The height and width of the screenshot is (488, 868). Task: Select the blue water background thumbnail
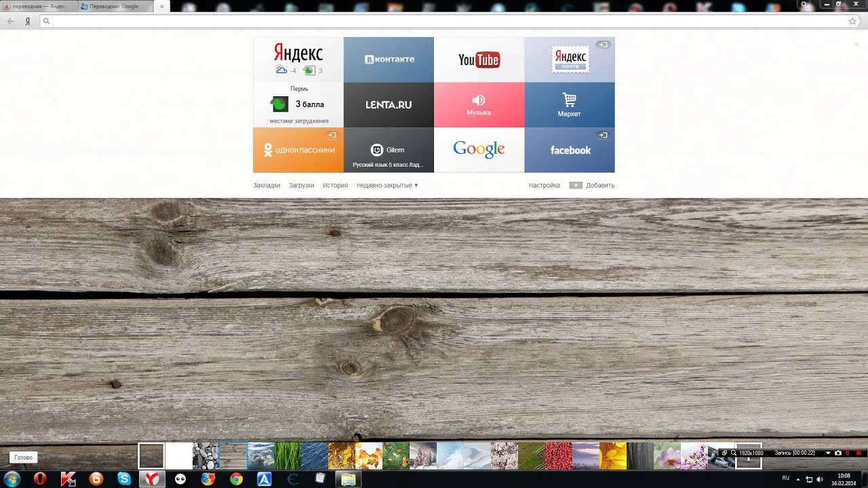pos(315,456)
